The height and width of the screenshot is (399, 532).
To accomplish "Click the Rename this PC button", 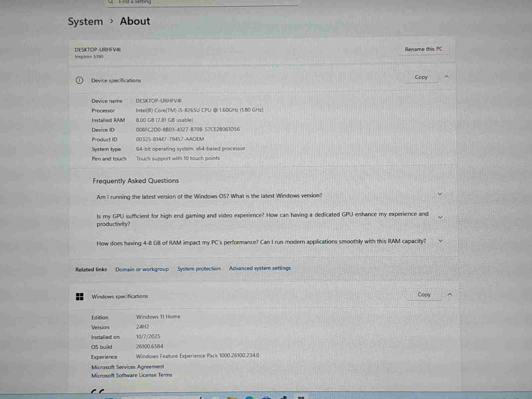I will 423,49.
